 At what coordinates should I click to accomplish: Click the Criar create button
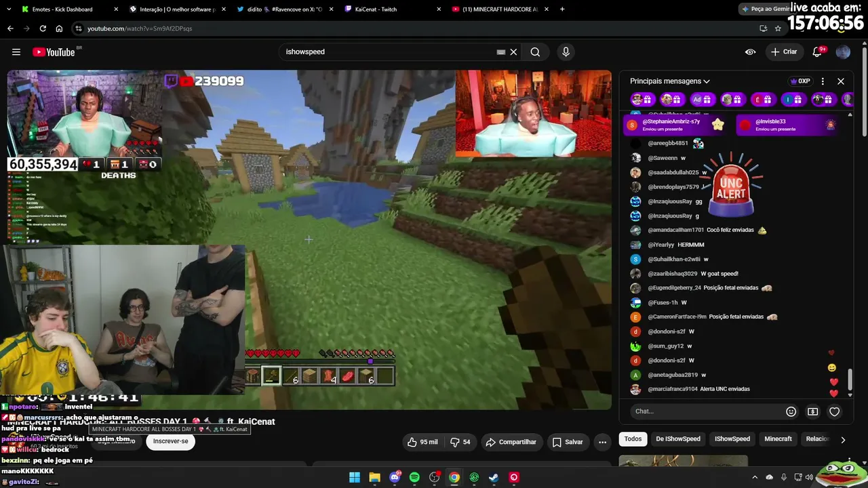coord(784,52)
